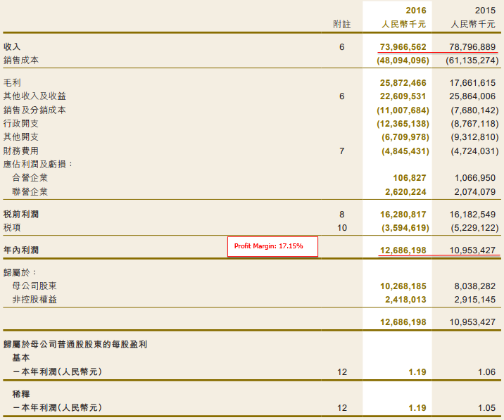Image resolution: width=504 pixels, height=420 pixels.
Task: Click the Profit Margin 17.15% annotation box
Action: coord(272,246)
